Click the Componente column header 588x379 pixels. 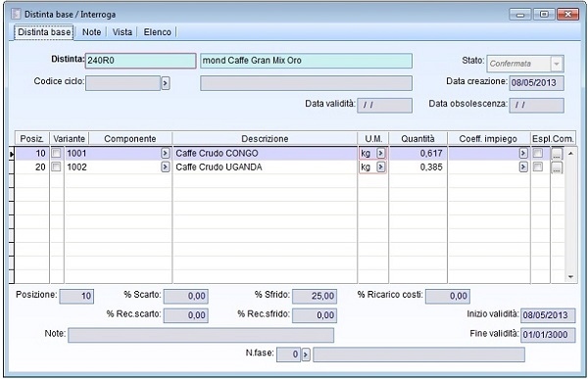130,139
